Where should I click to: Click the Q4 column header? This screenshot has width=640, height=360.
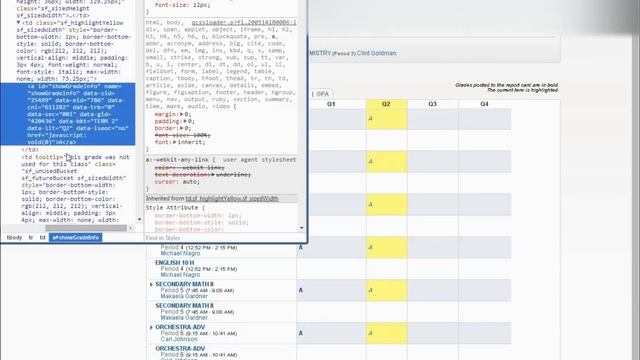(484, 104)
